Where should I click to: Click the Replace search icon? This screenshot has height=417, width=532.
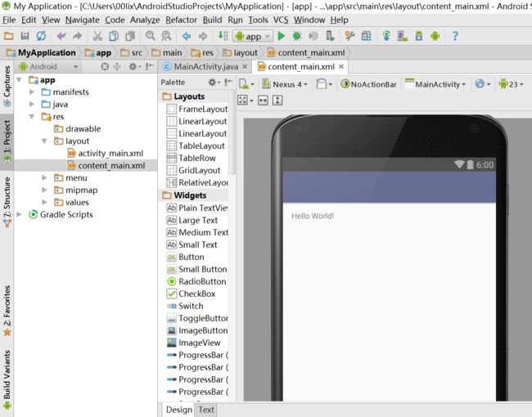[166, 36]
